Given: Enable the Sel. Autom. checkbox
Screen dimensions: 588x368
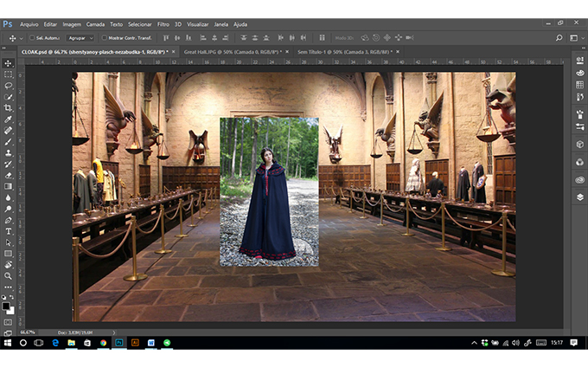Looking at the screenshot, I should tap(32, 38).
